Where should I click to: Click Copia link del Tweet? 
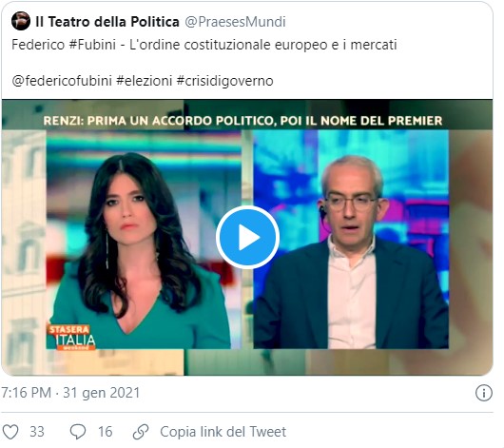point(223,432)
